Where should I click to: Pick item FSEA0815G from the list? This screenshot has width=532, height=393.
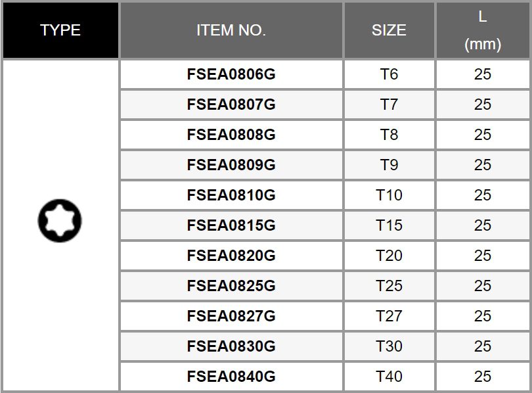(x=231, y=225)
